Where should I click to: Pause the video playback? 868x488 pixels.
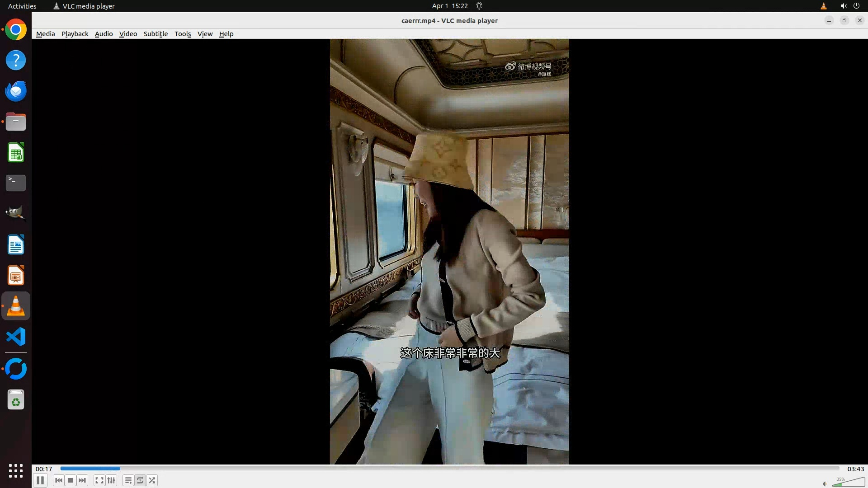40,480
